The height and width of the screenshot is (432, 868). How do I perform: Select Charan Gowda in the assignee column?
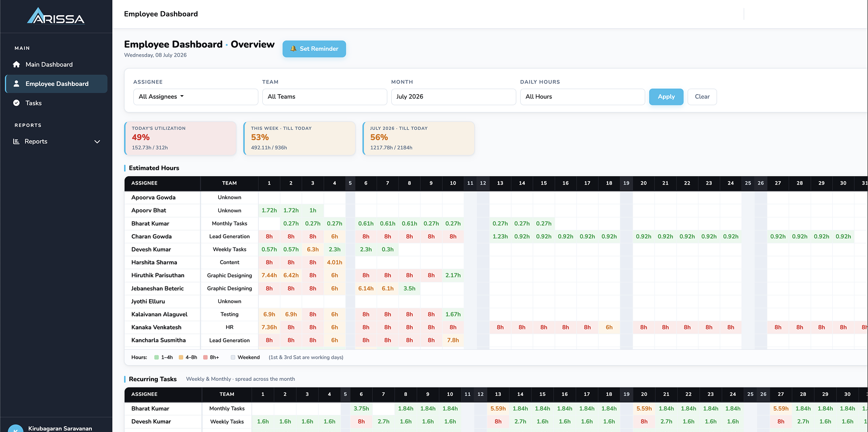coord(151,236)
